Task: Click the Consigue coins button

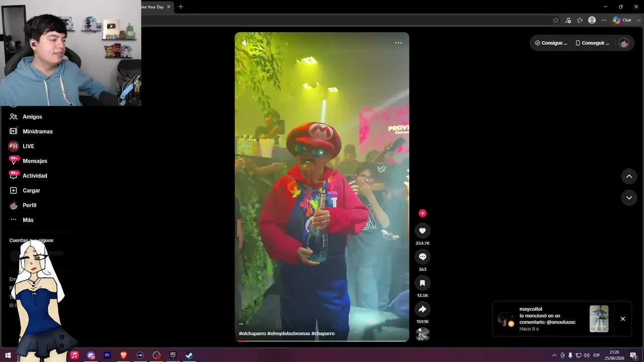Action: tap(551, 43)
